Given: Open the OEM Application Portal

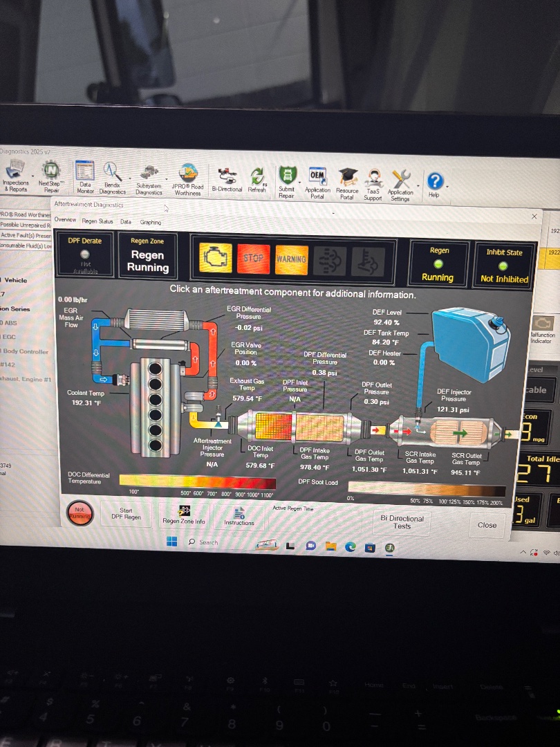Looking at the screenshot, I should coord(317,181).
